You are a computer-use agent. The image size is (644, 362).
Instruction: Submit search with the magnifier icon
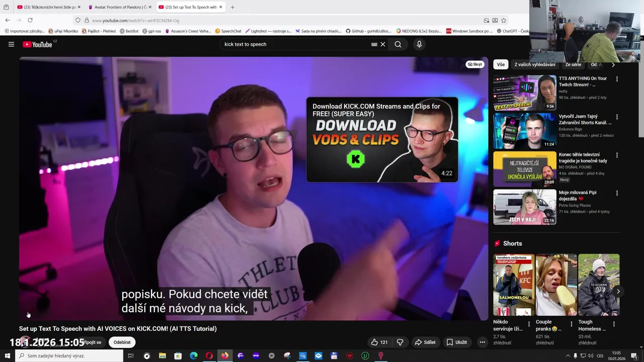[x=398, y=44]
